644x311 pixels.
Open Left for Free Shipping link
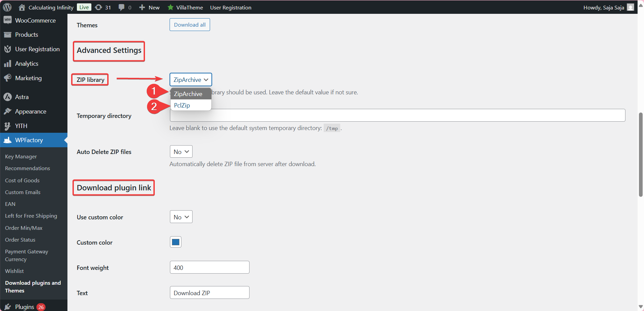point(31,216)
